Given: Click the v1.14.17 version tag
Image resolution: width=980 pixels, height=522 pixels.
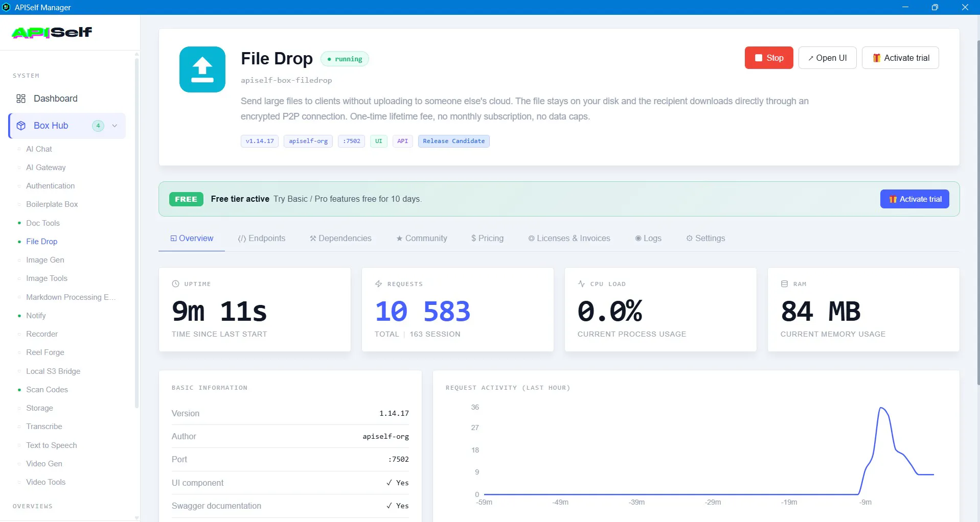Looking at the screenshot, I should (x=260, y=141).
